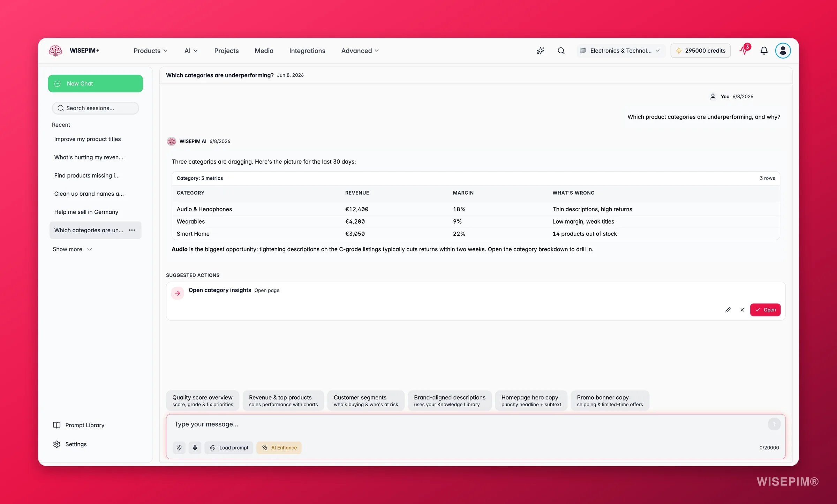Open Settings in sidebar
The width and height of the screenshot is (837, 504).
(x=70, y=444)
